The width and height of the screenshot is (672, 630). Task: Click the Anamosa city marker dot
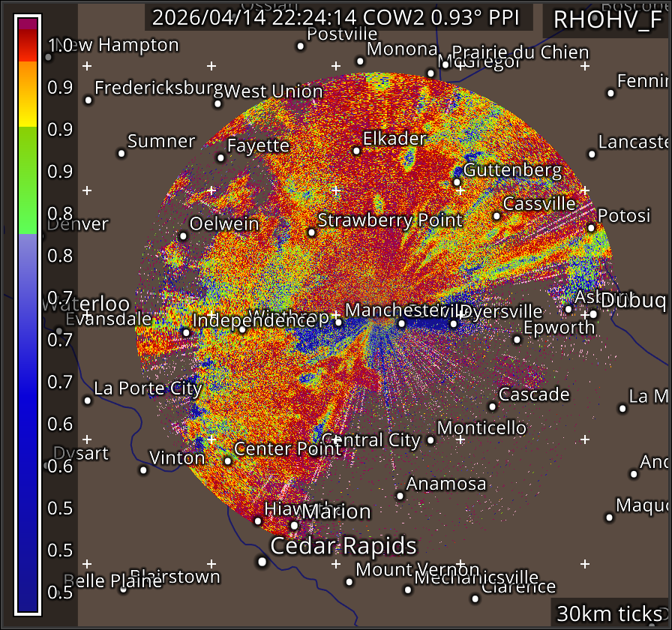[x=400, y=496]
